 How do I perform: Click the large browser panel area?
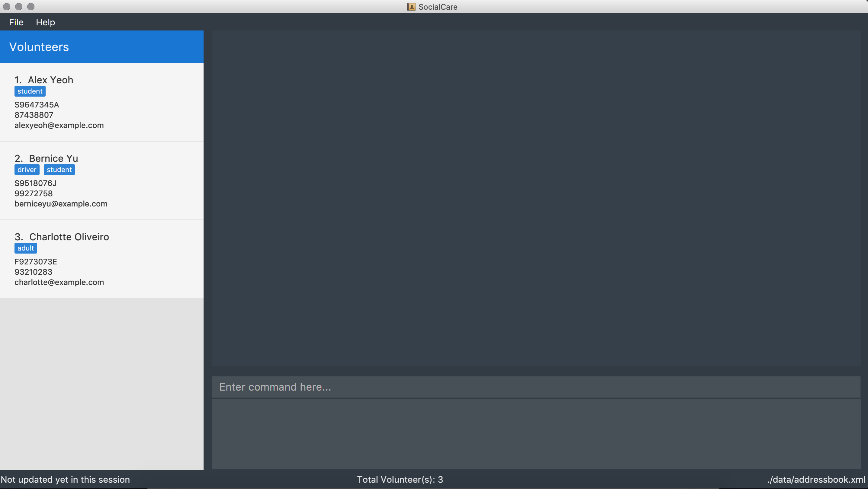coord(536,198)
